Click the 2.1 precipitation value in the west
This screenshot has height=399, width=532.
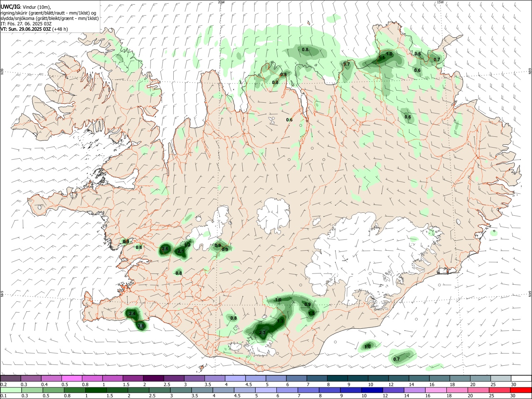[181, 251]
